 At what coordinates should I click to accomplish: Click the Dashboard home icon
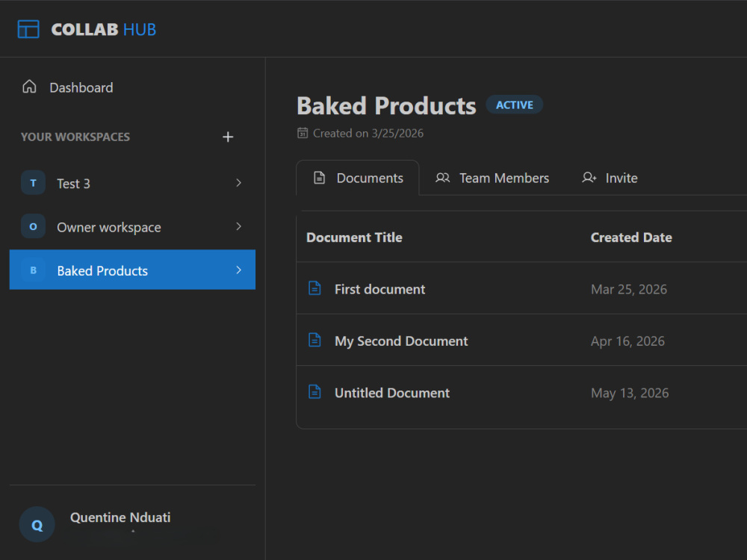pos(30,87)
